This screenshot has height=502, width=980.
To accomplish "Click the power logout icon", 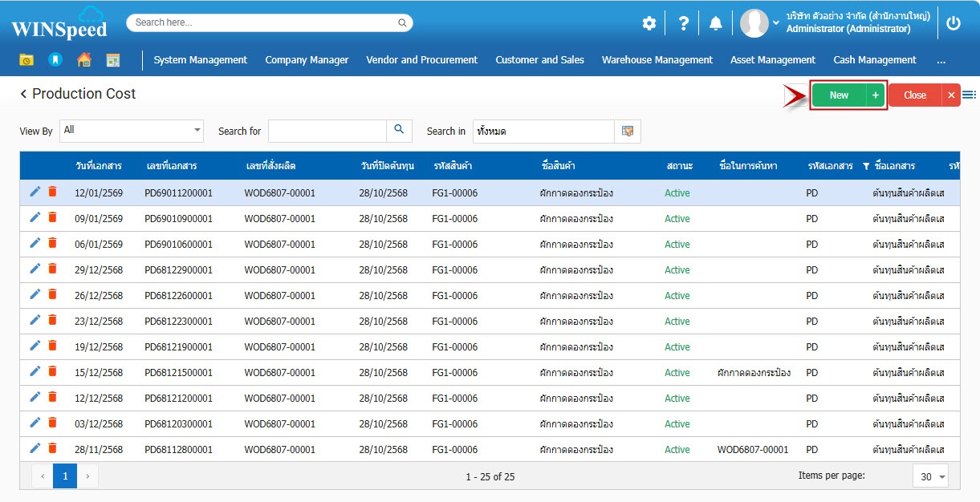I will [x=954, y=23].
